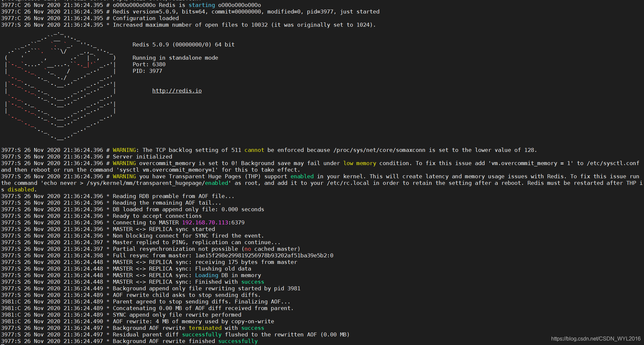Image resolution: width=644 pixels, height=345 pixels.
Task: Click 'Reading the remaining AOF tail...' line
Action: pos(111,203)
